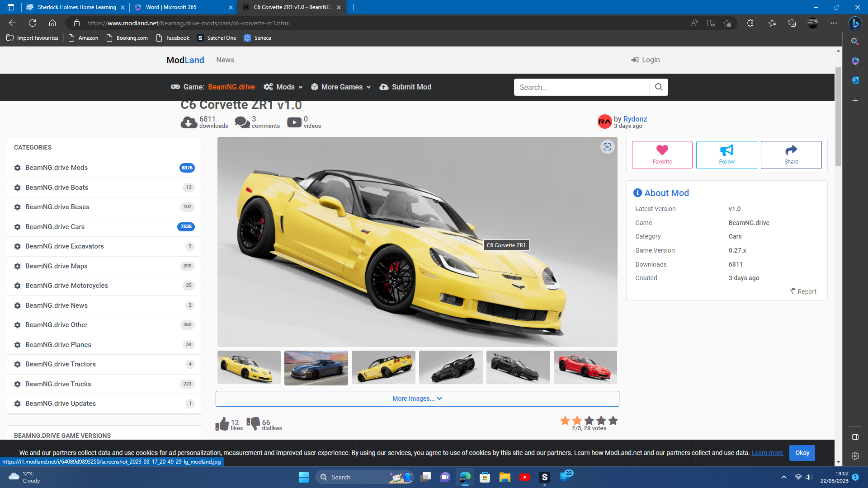This screenshot has width=868, height=488.
Task: Click the thumbs up likes icon
Action: tap(222, 423)
